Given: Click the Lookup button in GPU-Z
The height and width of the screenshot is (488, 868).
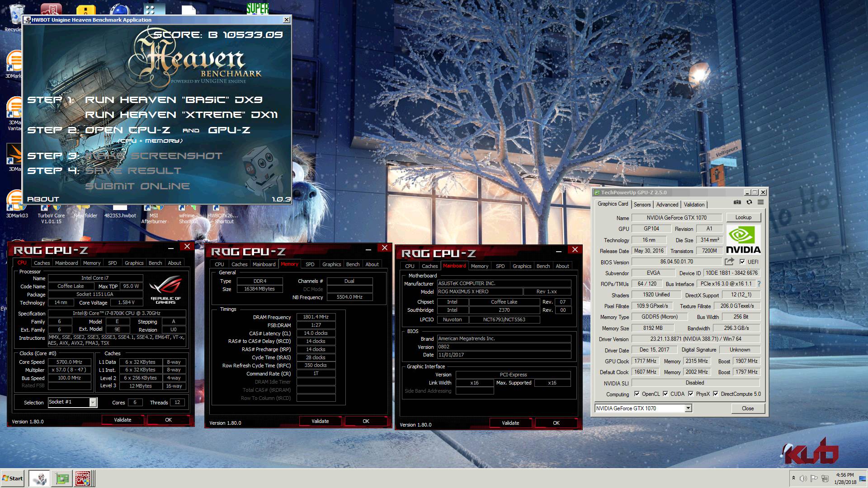Looking at the screenshot, I should tap(743, 217).
